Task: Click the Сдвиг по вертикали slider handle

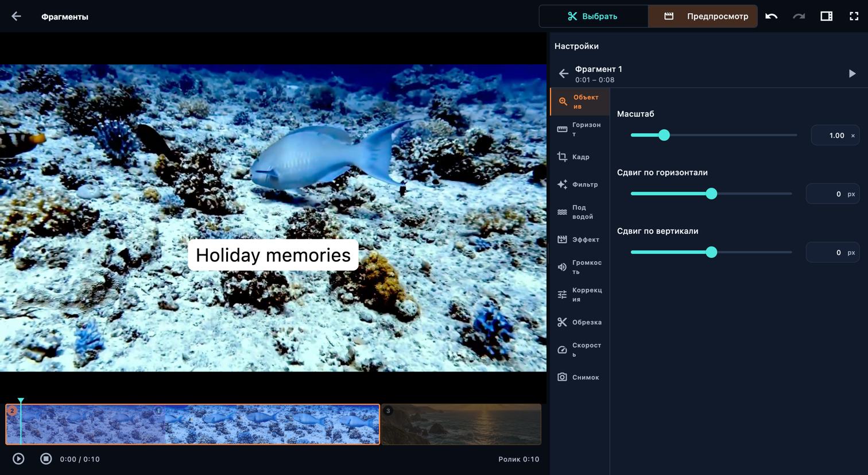Action: coord(711,252)
